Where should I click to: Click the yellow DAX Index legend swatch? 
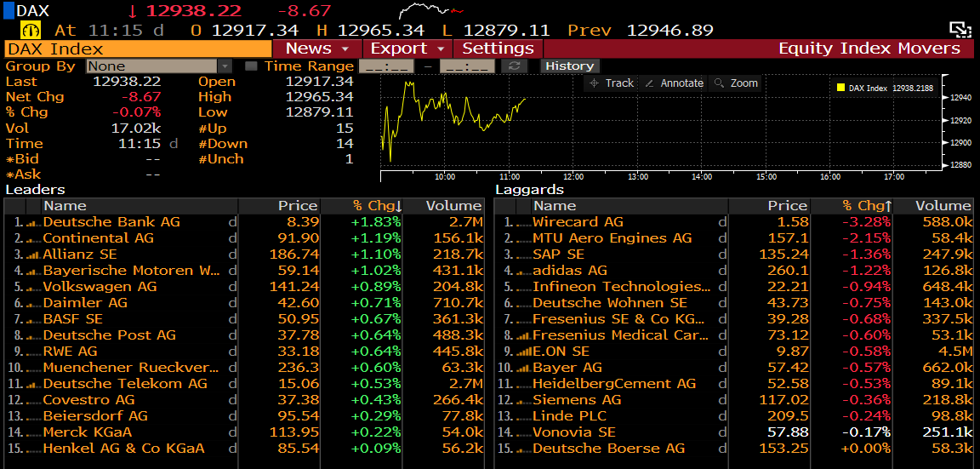840,89
